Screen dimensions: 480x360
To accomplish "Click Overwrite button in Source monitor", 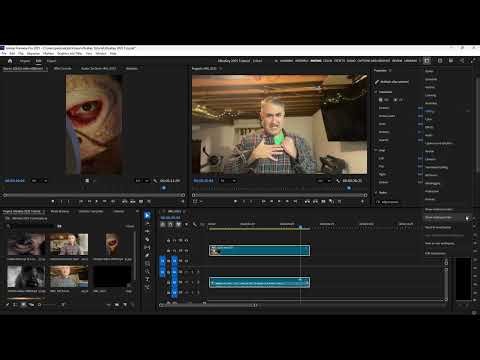I will 133,201.
